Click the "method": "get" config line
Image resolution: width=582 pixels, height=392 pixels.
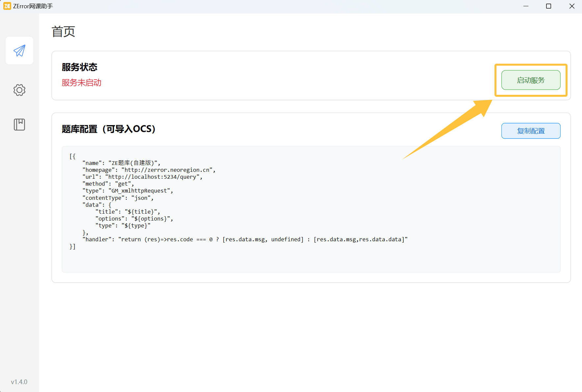click(x=108, y=184)
